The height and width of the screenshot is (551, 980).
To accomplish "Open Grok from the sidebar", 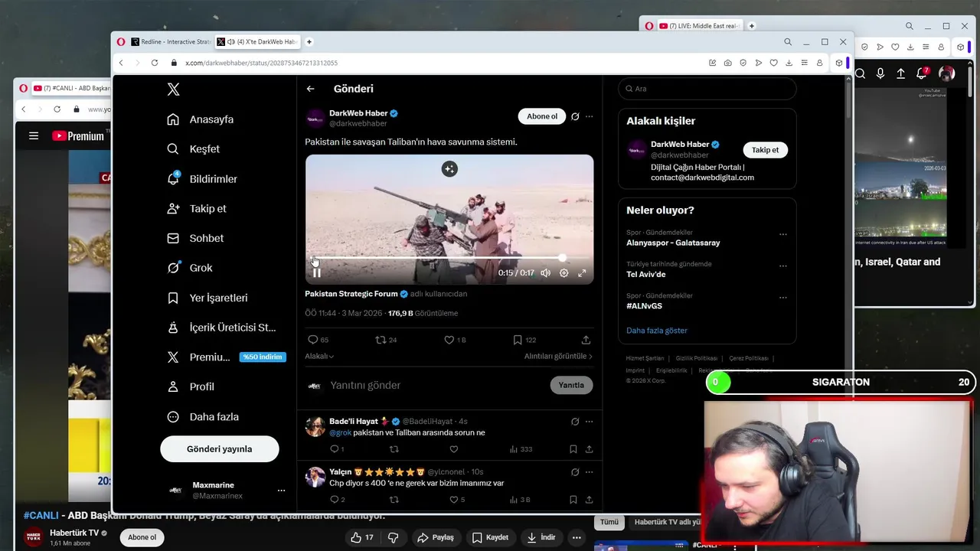I will [x=190, y=268].
